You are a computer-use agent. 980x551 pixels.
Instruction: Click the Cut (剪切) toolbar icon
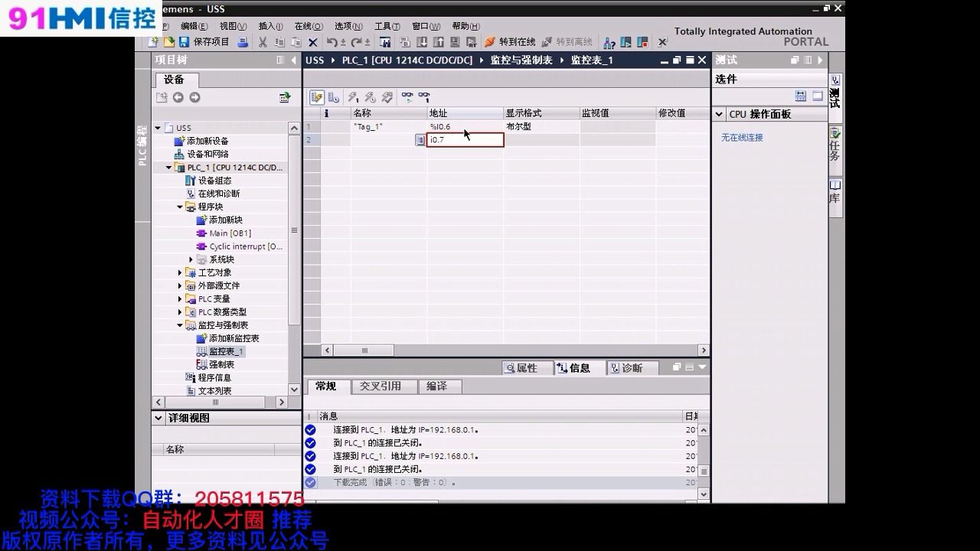[263, 41]
